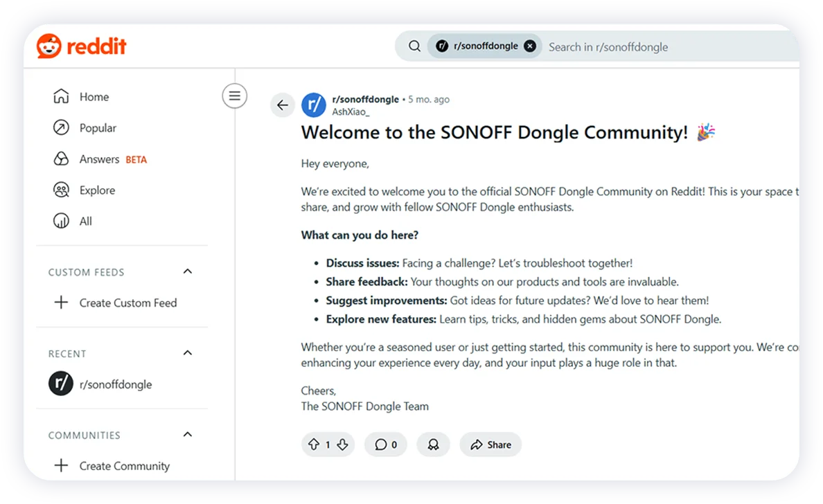Downvote the welcome post
The height and width of the screenshot is (504, 823).
pos(343,444)
